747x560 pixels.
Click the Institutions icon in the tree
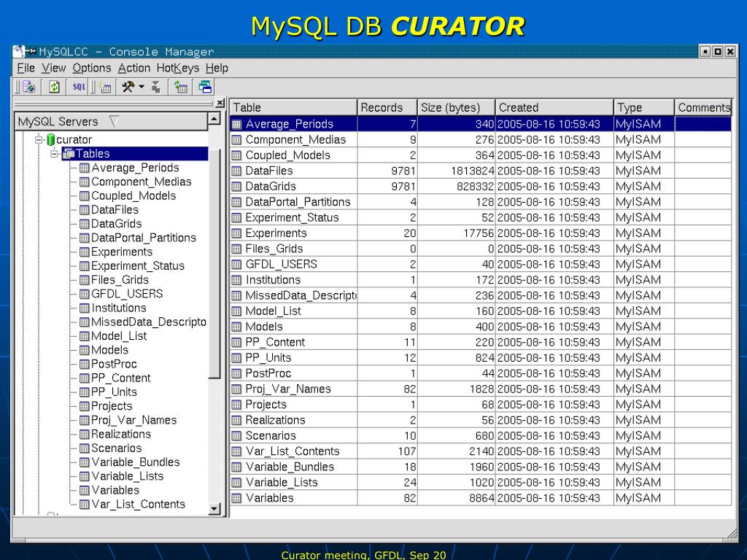(85, 308)
